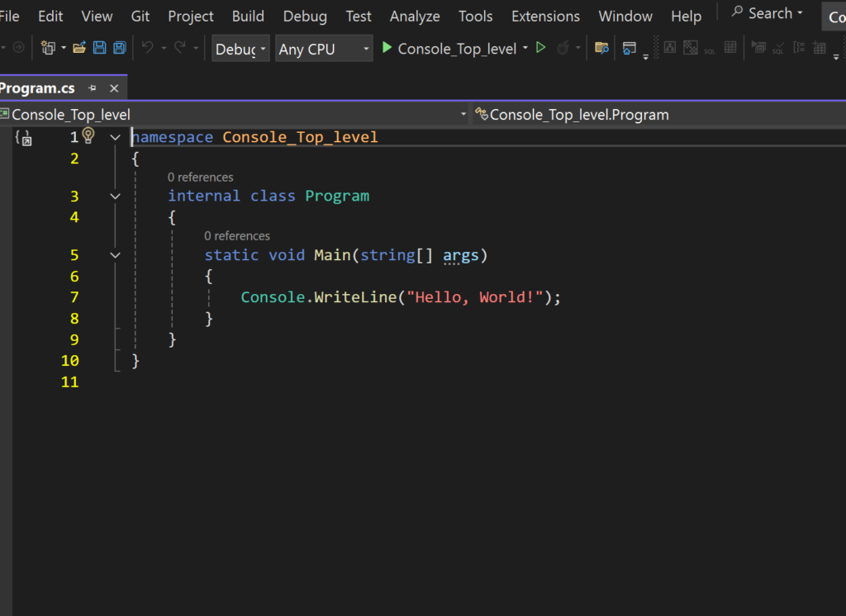Image resolution: width=846 pixels, height=616 pixels.
Task: Click the lightbulb quick actions icon
Action: (88, 136)
